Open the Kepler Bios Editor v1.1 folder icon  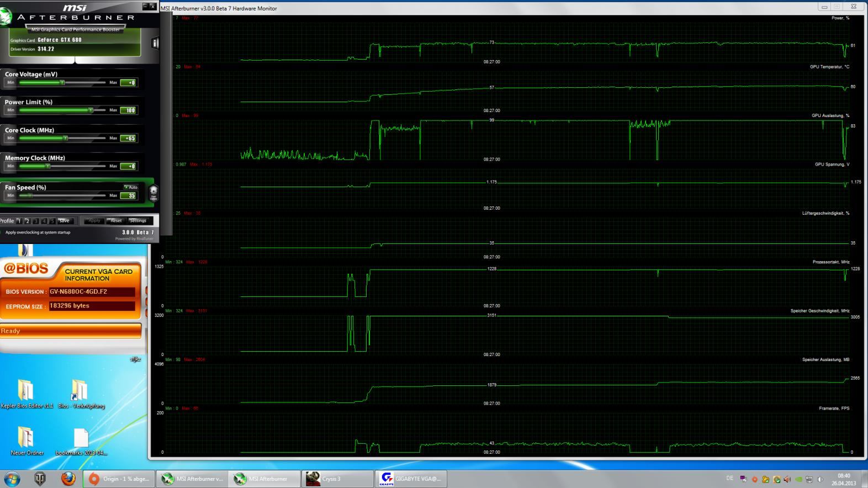click(x=26, y=390)
